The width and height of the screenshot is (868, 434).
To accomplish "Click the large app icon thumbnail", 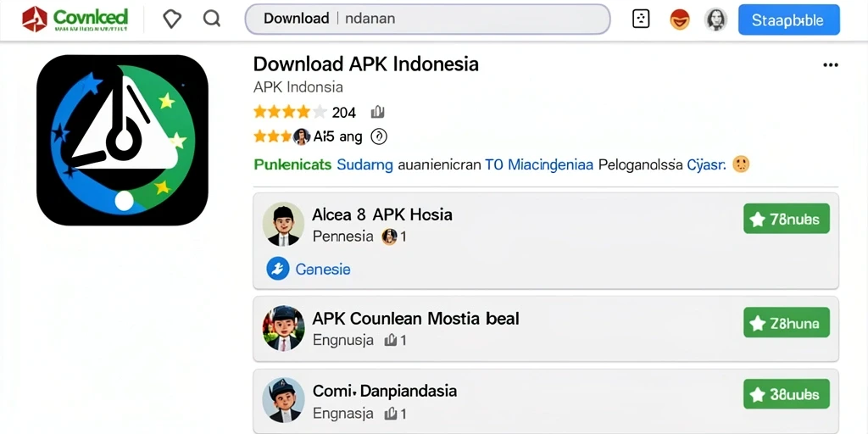I will 122,140.
